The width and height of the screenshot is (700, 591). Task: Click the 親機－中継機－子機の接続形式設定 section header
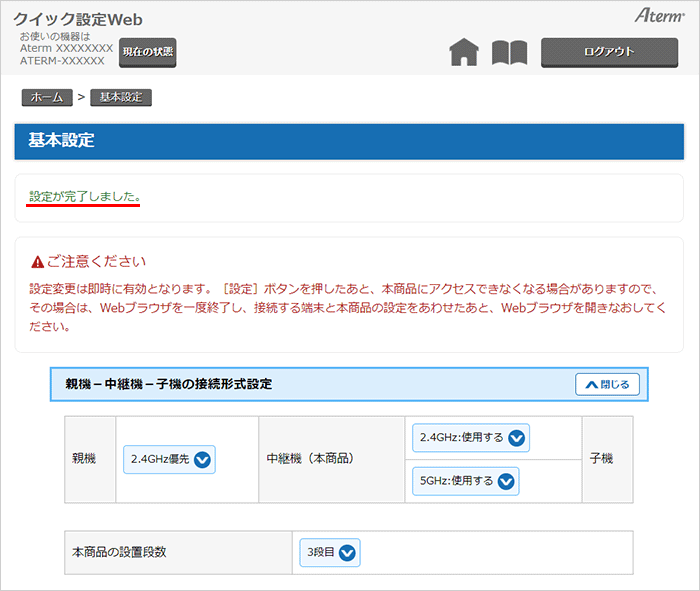click(x=169, y=384)
